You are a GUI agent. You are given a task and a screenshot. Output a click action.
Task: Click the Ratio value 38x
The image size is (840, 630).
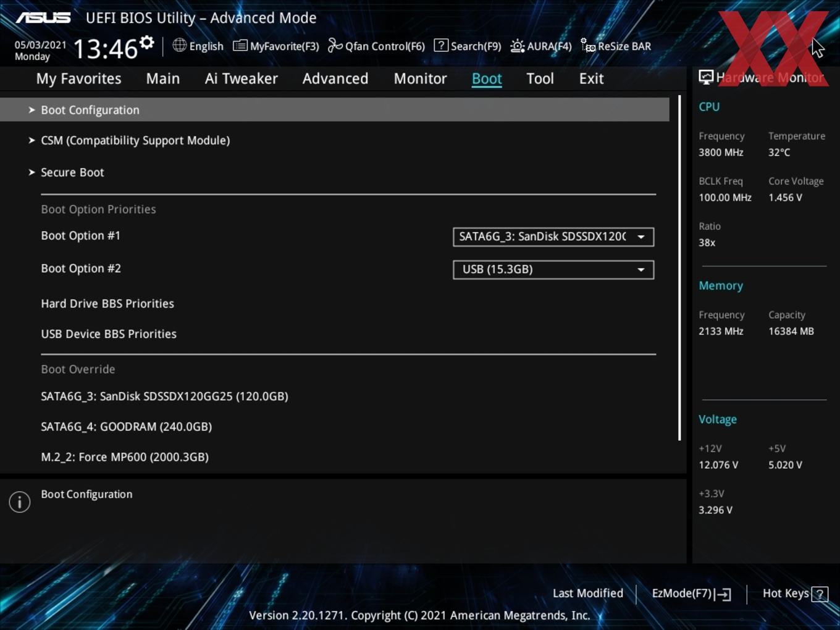click(707, 242)
